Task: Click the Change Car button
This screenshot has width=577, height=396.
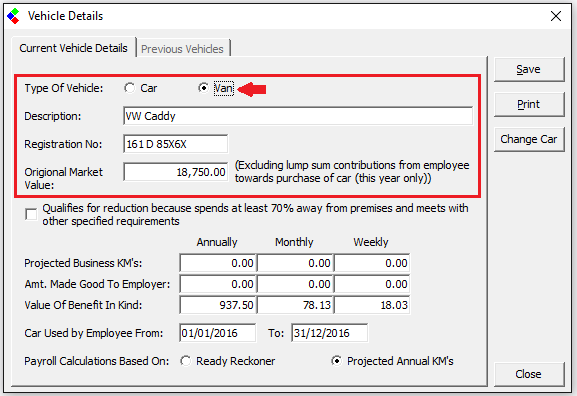Action: point(528,139)
